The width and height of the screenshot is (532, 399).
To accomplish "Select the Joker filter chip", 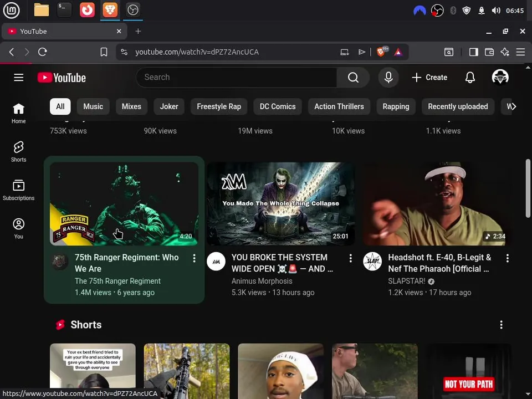I will (x=169, y=106).
